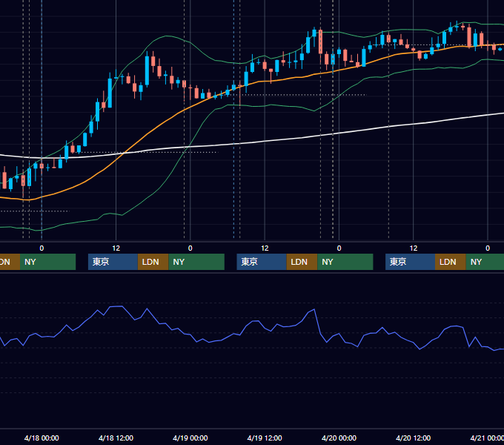
Task: Click hour label 12 above the 4/19 東京 block
Action: tap(265, 248)
